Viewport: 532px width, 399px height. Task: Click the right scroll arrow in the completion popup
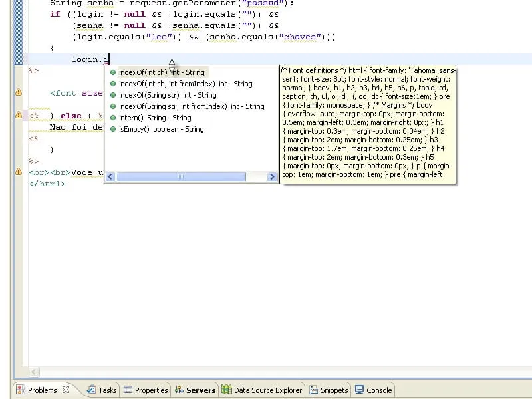pyautogui.click(x=272, y=177)
